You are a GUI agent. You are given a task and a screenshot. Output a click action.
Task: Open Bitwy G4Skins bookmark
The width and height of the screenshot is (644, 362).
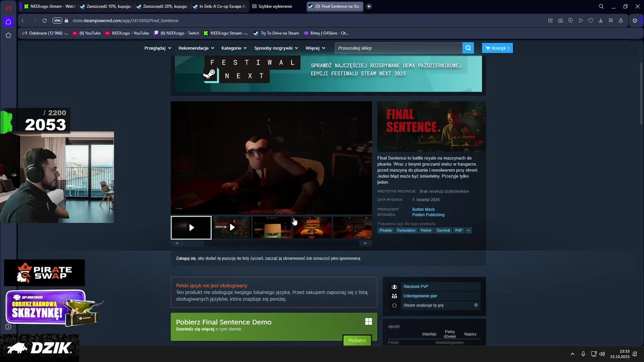[x=326, y=33]
